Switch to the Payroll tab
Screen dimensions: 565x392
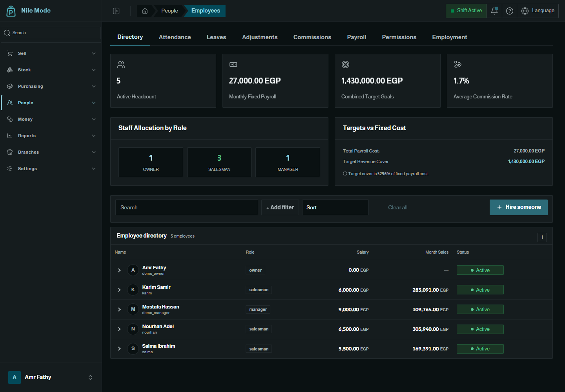point(357,37)
